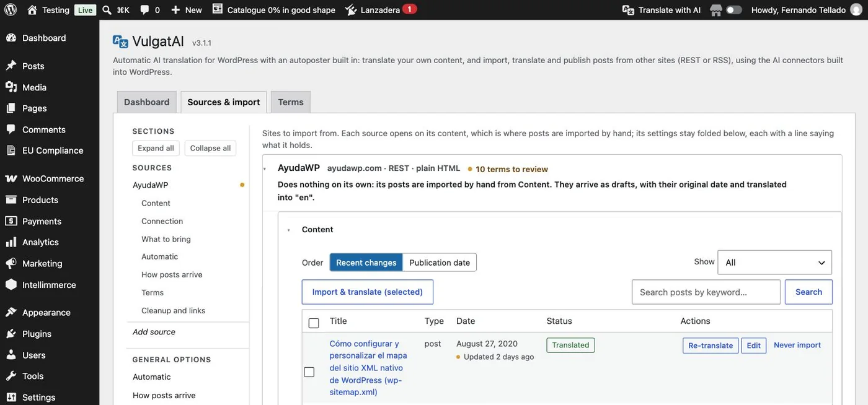Click the home icon beside Testing

coord(32,10)
